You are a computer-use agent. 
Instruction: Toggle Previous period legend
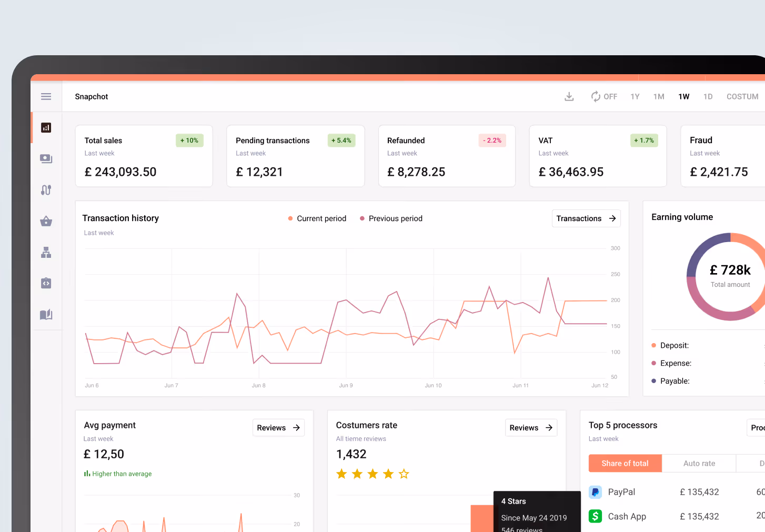391,218
